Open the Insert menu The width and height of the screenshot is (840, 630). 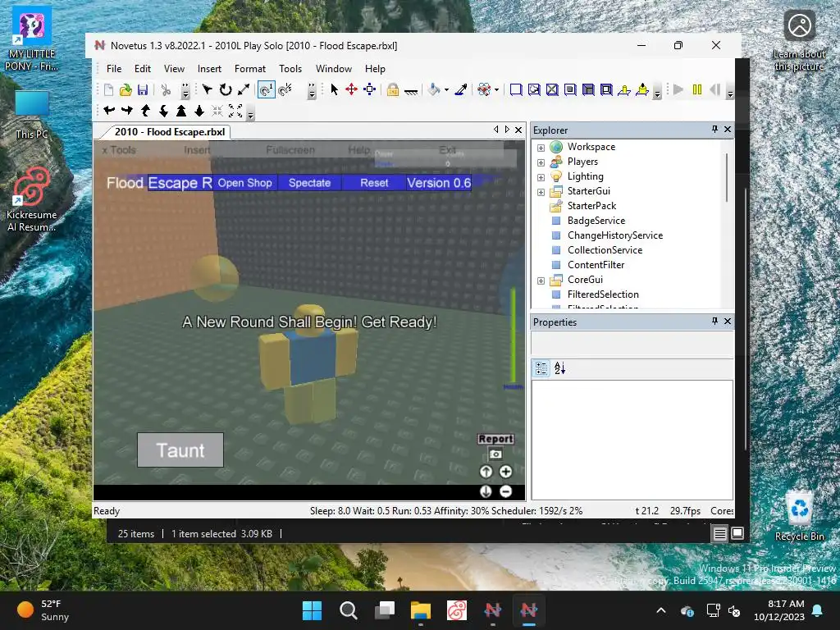(209, 69)
